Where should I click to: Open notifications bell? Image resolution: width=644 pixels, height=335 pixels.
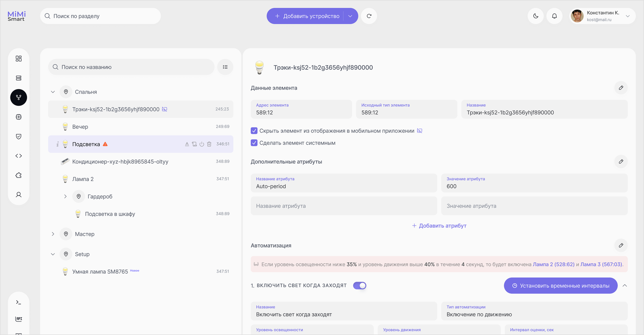point(554,16)
